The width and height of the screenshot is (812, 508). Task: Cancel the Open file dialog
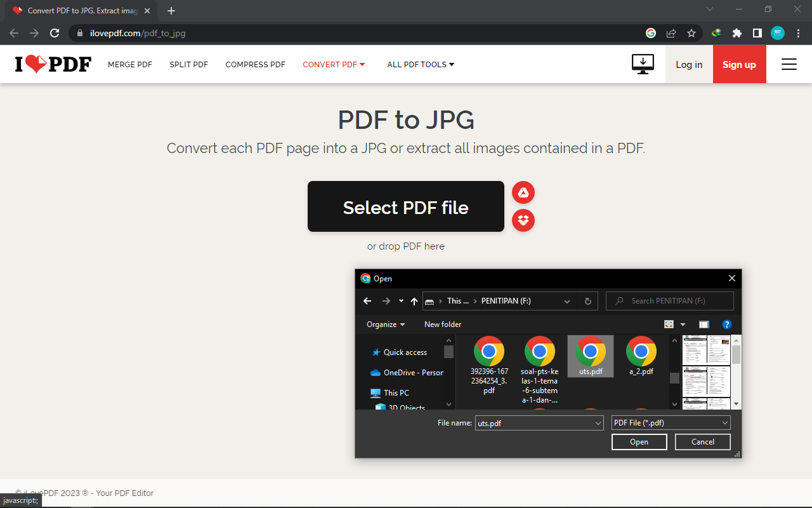coord(703,442)
